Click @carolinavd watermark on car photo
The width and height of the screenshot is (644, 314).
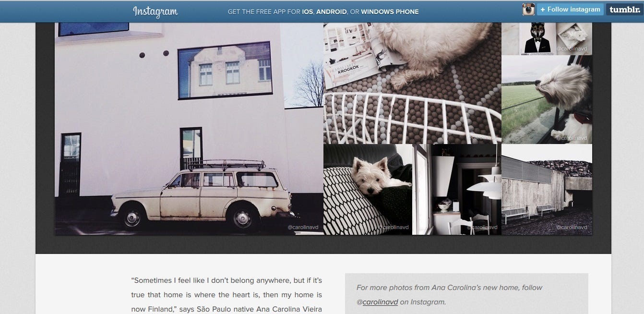(303, 227)
